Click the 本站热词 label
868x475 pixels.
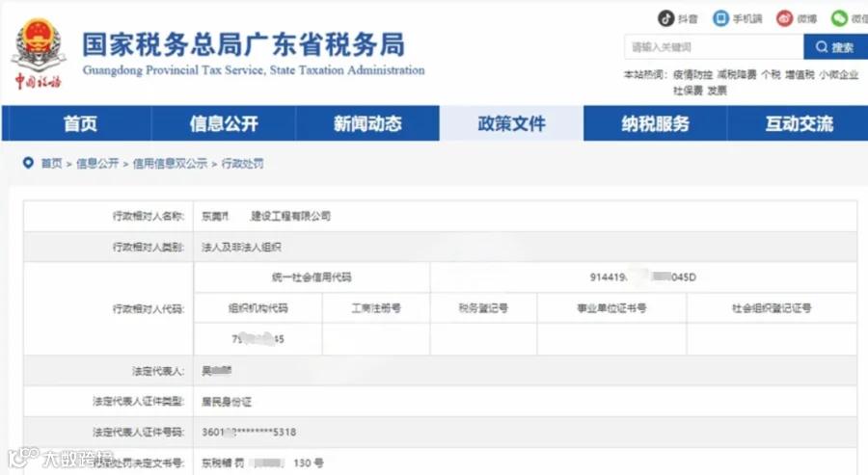coord(645,74)
